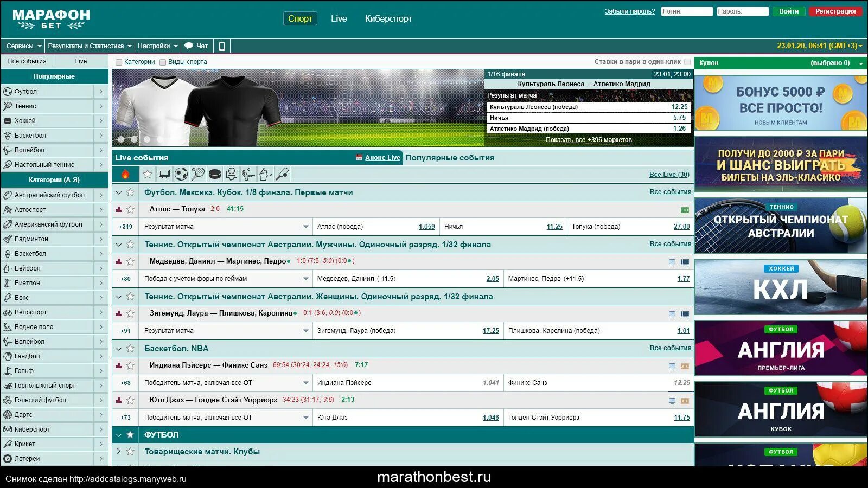Favorite the Атлас — Толука match star
Image resolution: width=868 pixels, height=488 pixels.
pos(130,209)
